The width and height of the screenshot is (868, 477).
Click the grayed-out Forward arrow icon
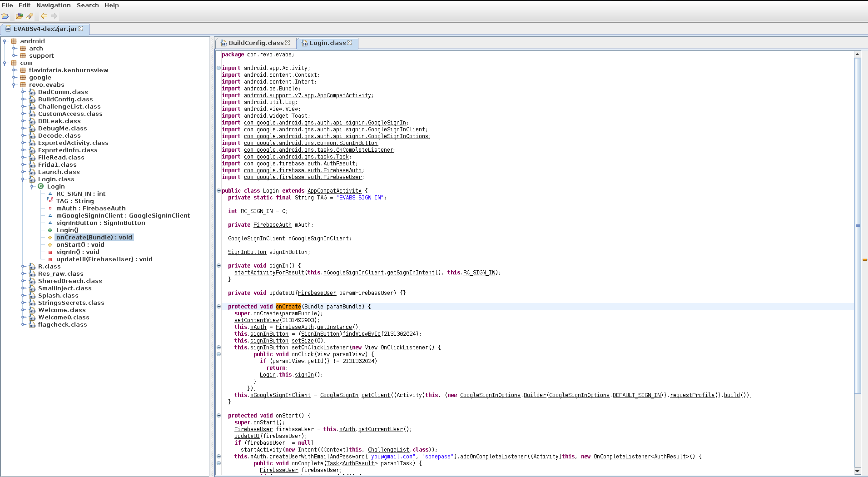click(x=54, y=16)
